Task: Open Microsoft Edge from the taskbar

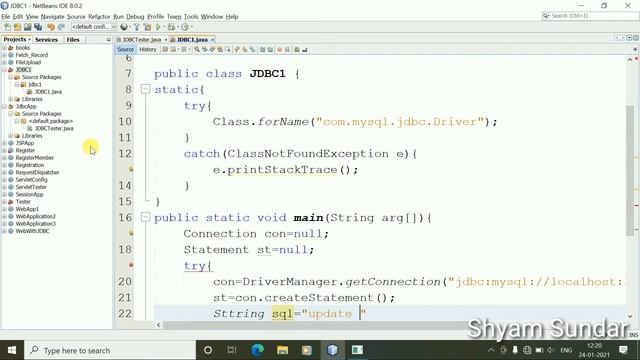Action: 257,350
